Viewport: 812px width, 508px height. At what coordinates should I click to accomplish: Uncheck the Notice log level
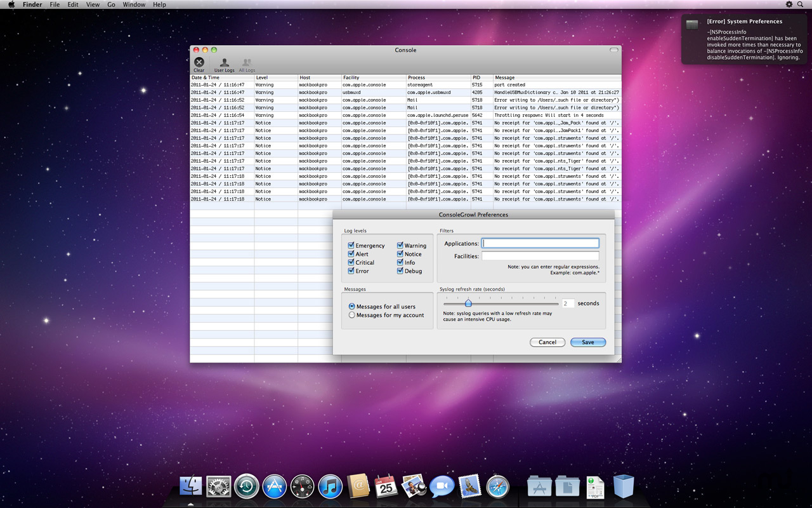tap(400, 253)
